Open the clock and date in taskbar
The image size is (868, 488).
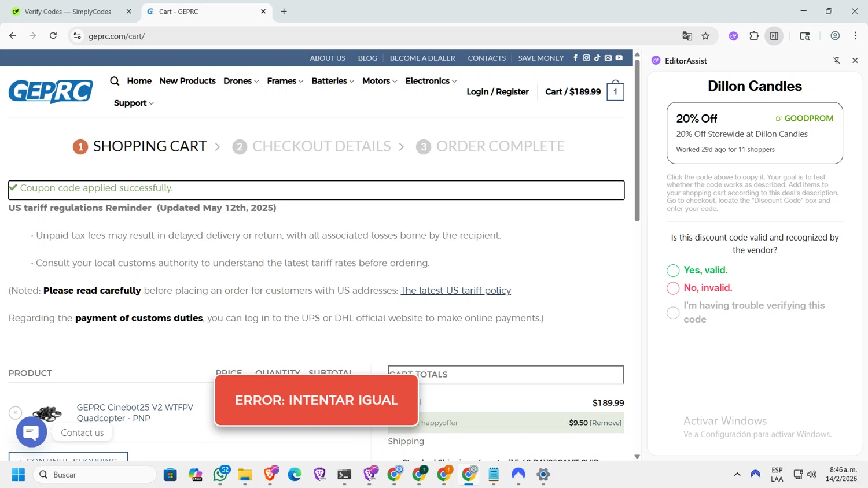(x=841, y=475)
